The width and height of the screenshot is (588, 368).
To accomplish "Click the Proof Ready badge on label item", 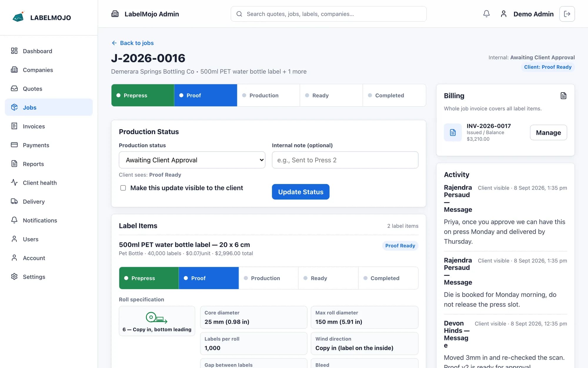I will pos(400,246).
